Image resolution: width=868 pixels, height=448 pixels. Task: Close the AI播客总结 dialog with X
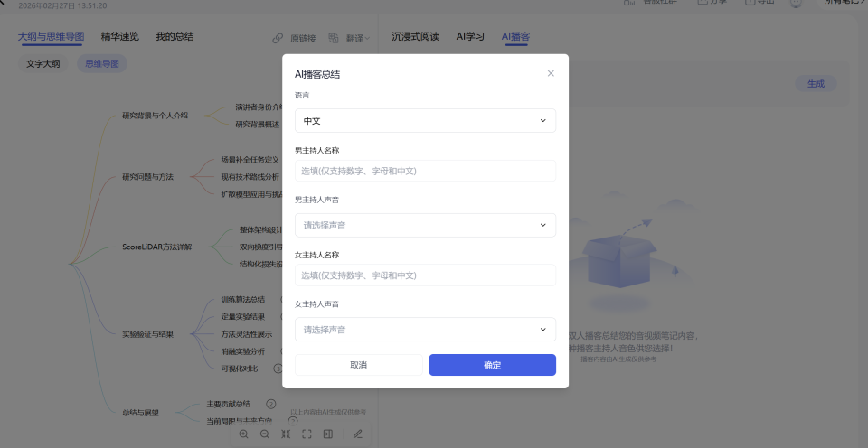point(551,73)
